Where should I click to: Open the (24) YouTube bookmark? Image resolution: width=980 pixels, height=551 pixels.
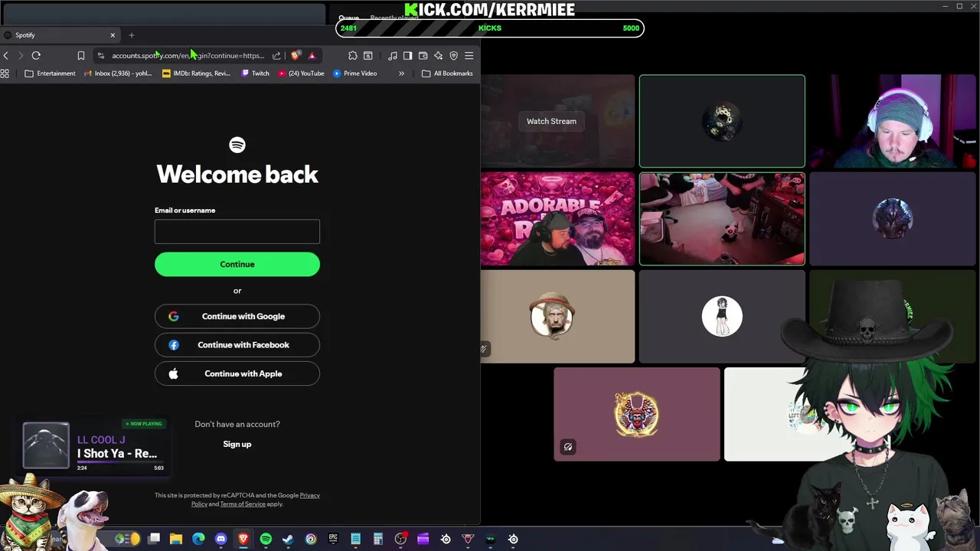(x=301, y=73)
